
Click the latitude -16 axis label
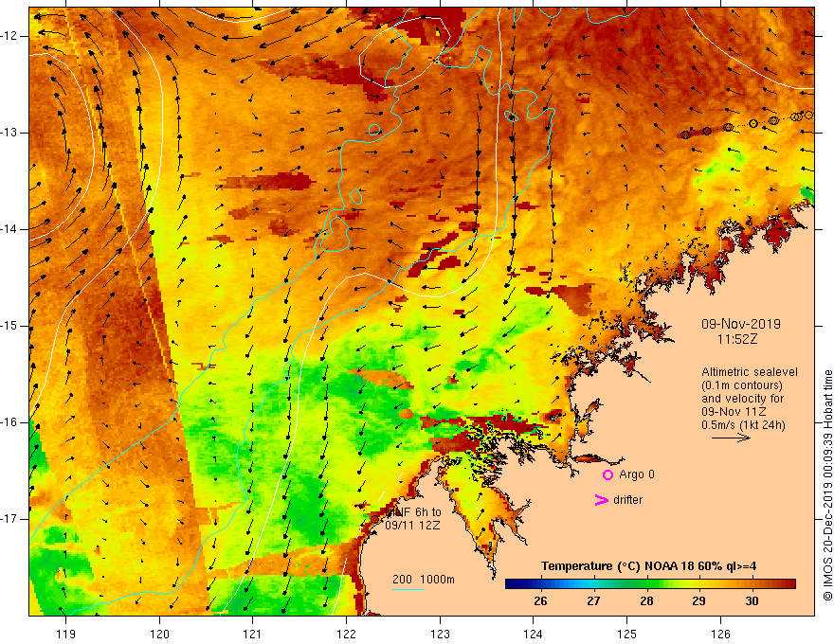tap(9, 422)
